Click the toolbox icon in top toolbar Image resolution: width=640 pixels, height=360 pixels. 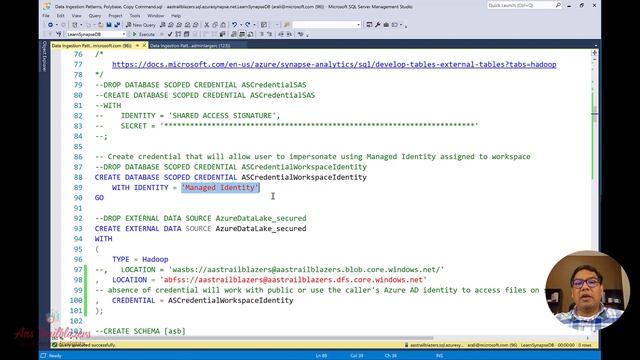tap(386, 25)
